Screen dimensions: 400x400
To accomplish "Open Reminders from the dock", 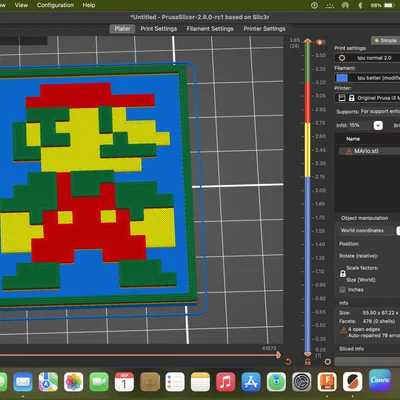I will click(175, 382).
